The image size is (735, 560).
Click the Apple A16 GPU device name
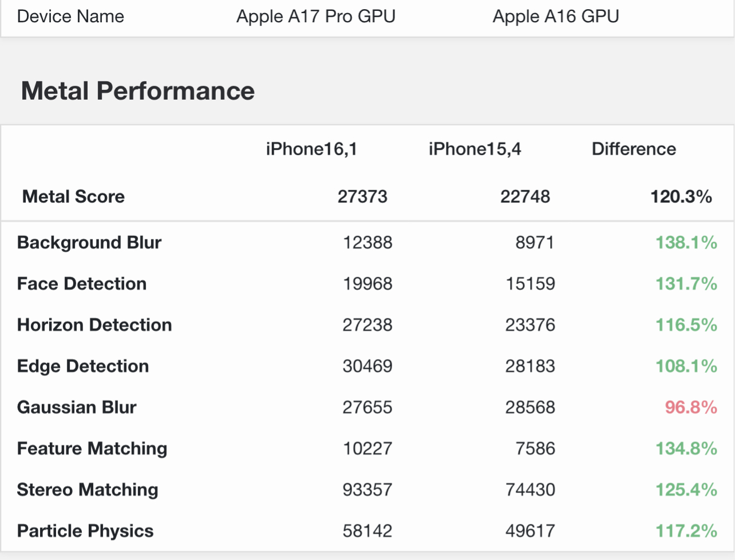pos(556,16)
